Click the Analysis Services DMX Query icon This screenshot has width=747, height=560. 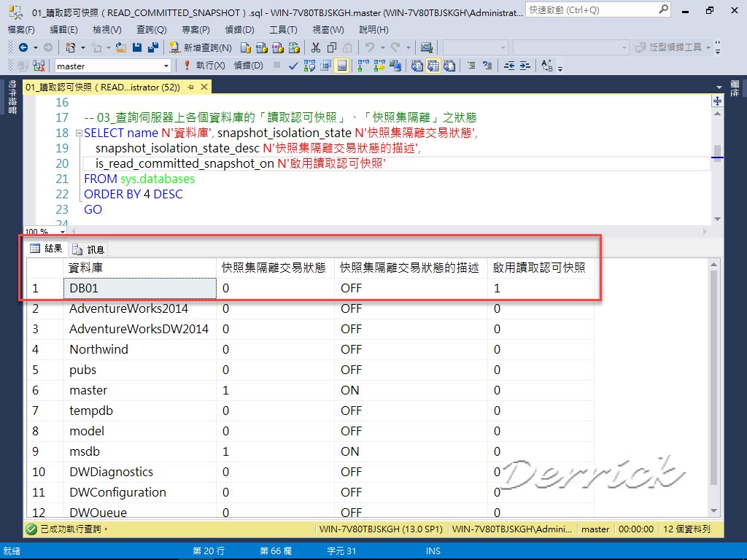click(x=278, y=47)
